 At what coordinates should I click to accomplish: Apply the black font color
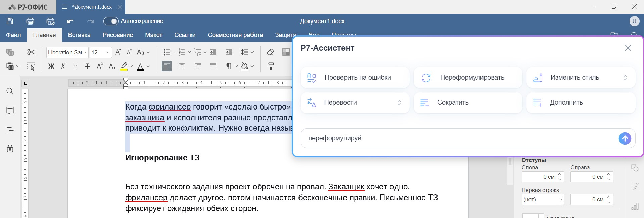pos(141,66)
